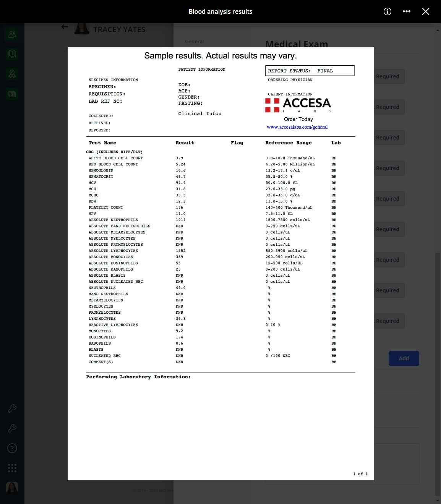Viewport: 441px width, 504px height.
Task: Click the 'REACTIVE LYMPHOCYTES' test name
Action: (x=113, y=325)
